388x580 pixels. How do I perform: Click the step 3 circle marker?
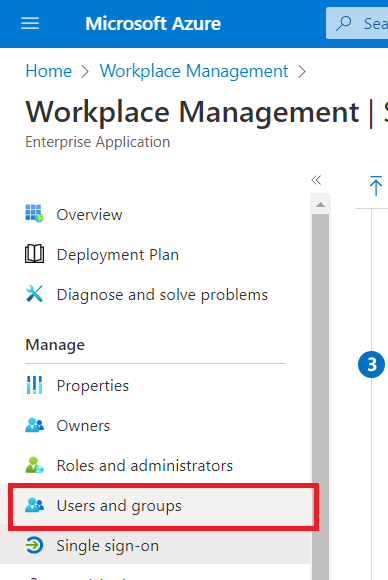(371, 364)
